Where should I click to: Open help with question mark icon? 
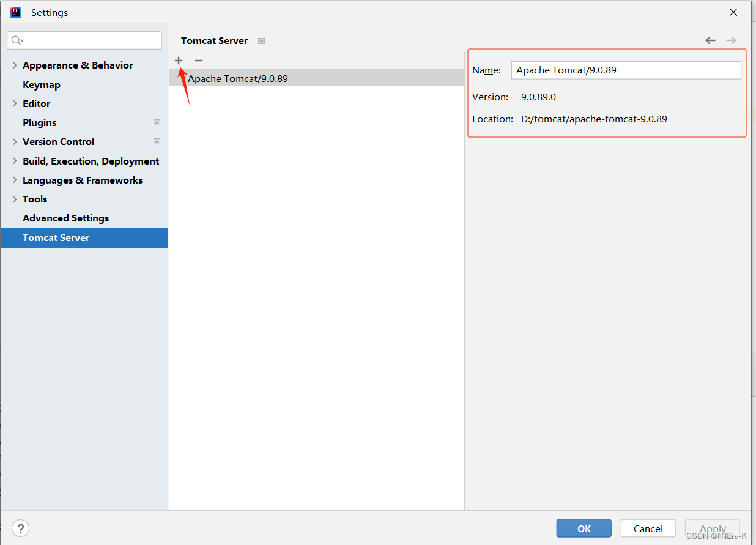coord(20,528)
